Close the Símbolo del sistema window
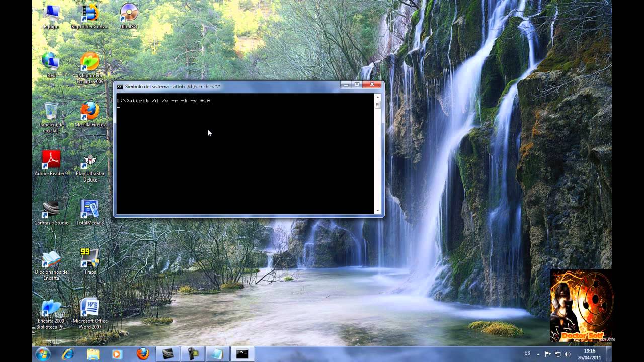The height and width of the screenshot is (362, 644). pos(372,85)
